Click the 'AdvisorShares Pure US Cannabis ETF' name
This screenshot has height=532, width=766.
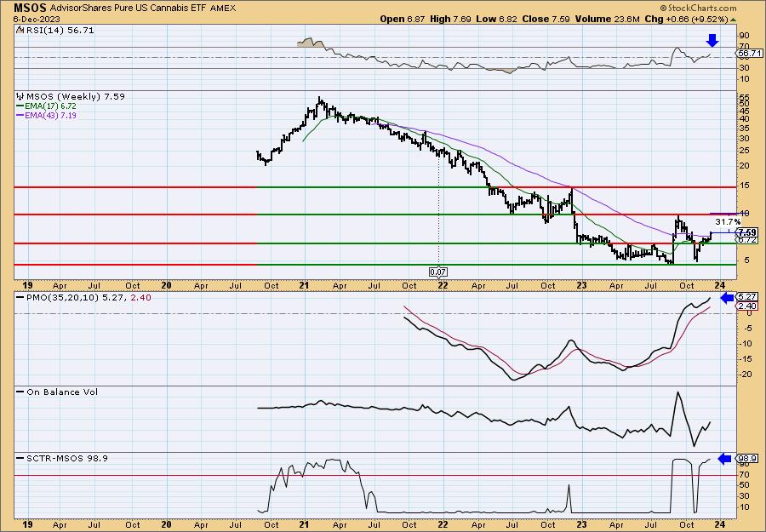point(127,9)
